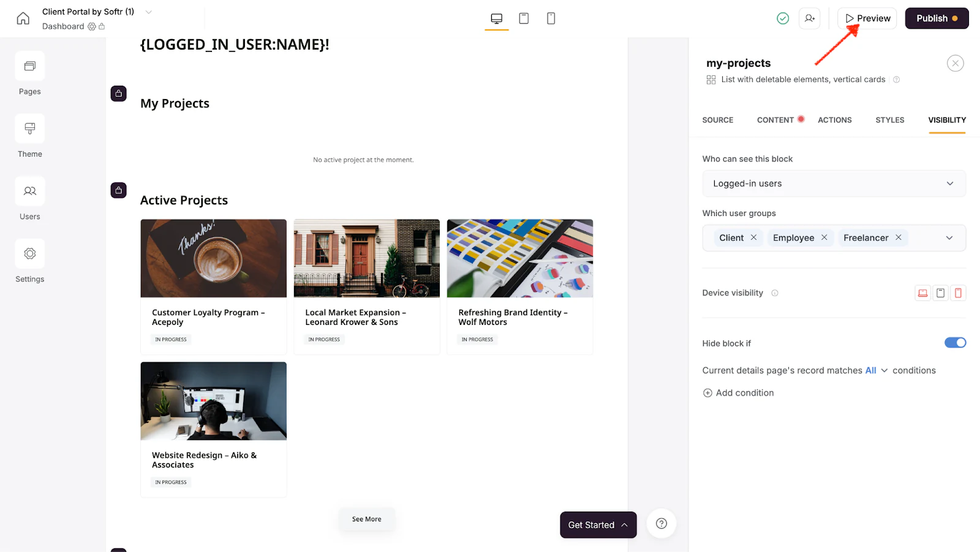Expand the Get Started checklist
The image size is (980, 552).
598,525
